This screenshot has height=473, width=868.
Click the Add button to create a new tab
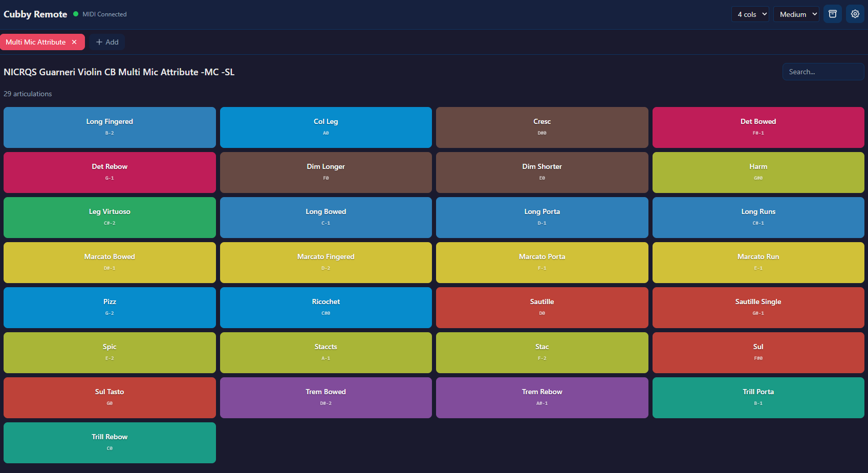(x=107, y=42)
